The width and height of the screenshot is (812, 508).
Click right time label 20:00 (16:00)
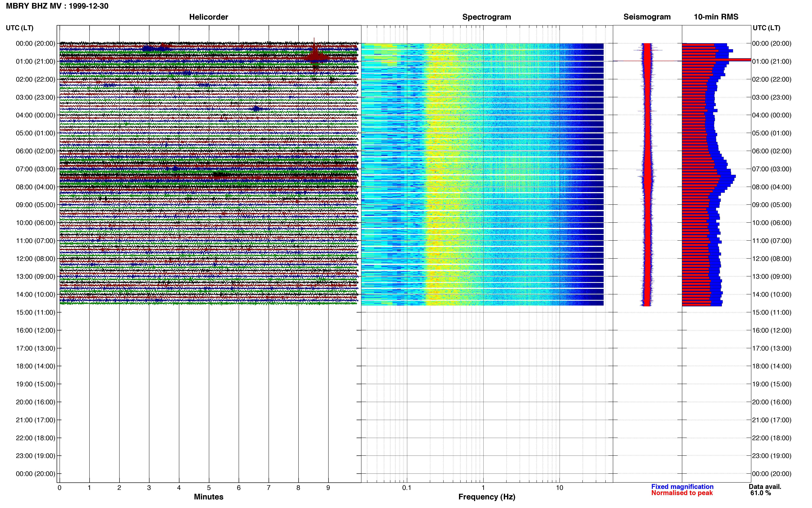[772, 402]
